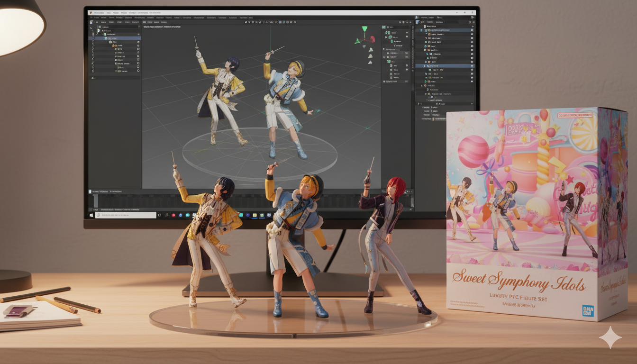
Task: Toggle the restrict icon on last left outliner row
Action: [x=138, y=71]
